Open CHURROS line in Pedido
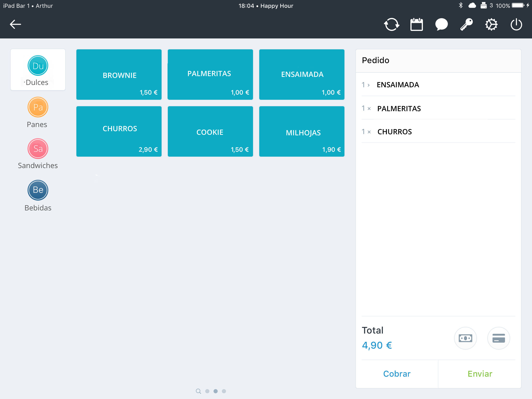Screen dimensions: 532x399 [438, 132]
